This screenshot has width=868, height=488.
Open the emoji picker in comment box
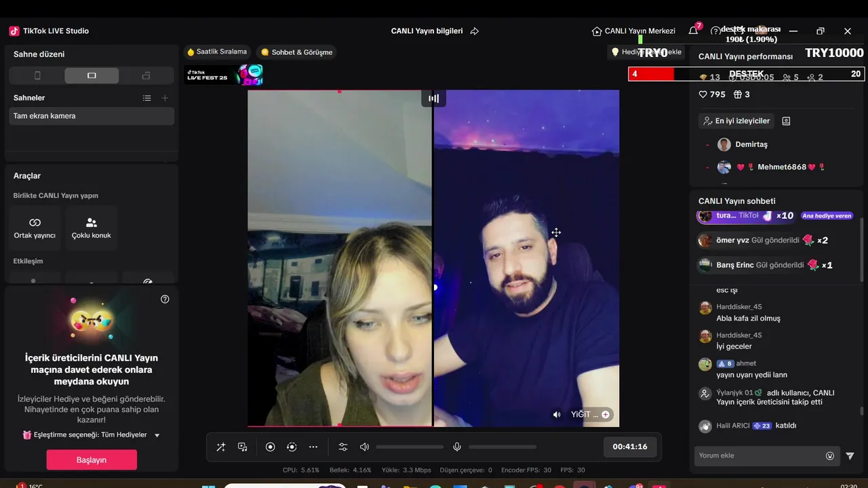[830, 456]
